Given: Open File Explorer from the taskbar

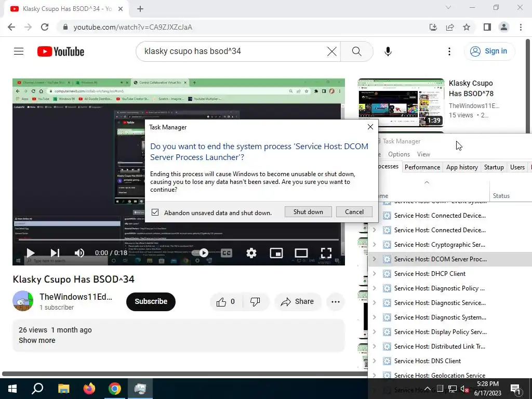Looking at the screenshot, I should (63, 389).
